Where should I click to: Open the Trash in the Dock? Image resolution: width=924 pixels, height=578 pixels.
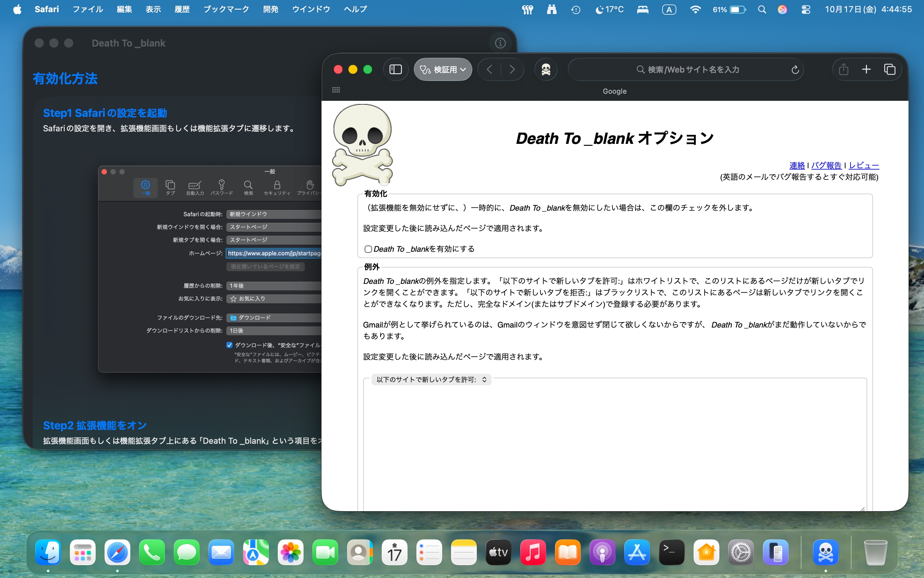point(875,552)
